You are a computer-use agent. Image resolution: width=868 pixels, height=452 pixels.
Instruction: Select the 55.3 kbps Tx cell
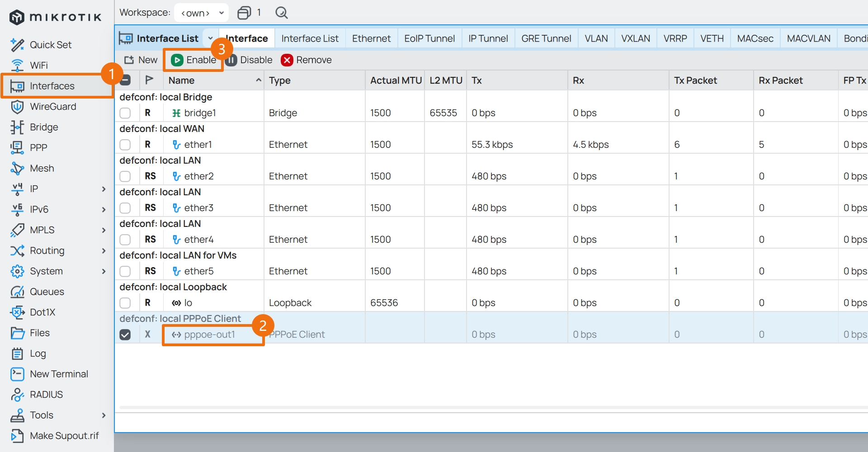(492, 145)
